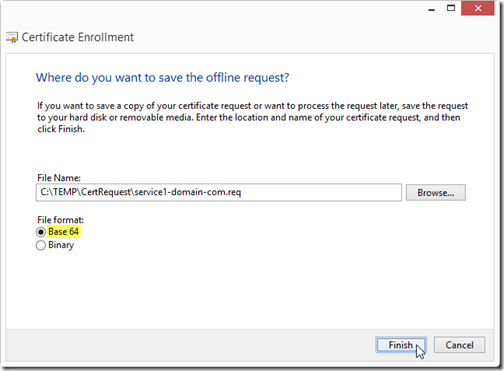
Task: Cancel the certificate enrollment
Action: pyautogui.click(x=459, y=345)
